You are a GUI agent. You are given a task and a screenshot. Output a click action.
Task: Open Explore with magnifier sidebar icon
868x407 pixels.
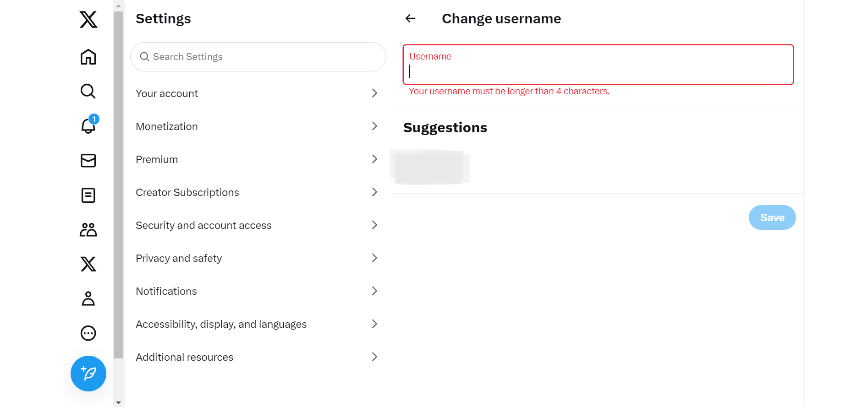click(x=88, y=91)
